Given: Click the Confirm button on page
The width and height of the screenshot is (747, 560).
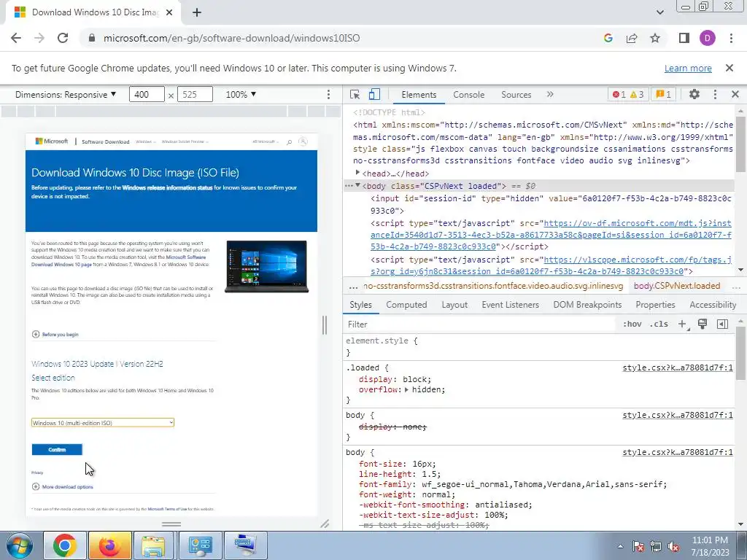Looking at the screenshot, I should click(57, 449).
